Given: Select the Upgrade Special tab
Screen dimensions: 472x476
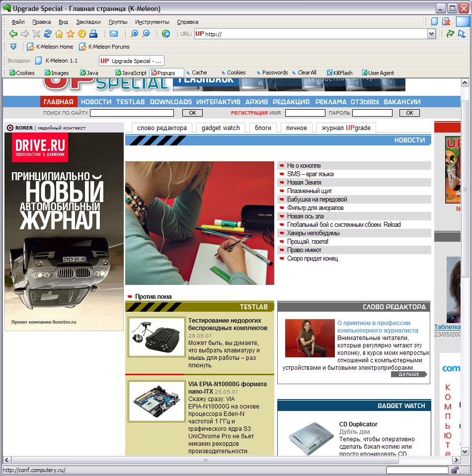Looking at the screenshot, I should [x=131, y=61].
